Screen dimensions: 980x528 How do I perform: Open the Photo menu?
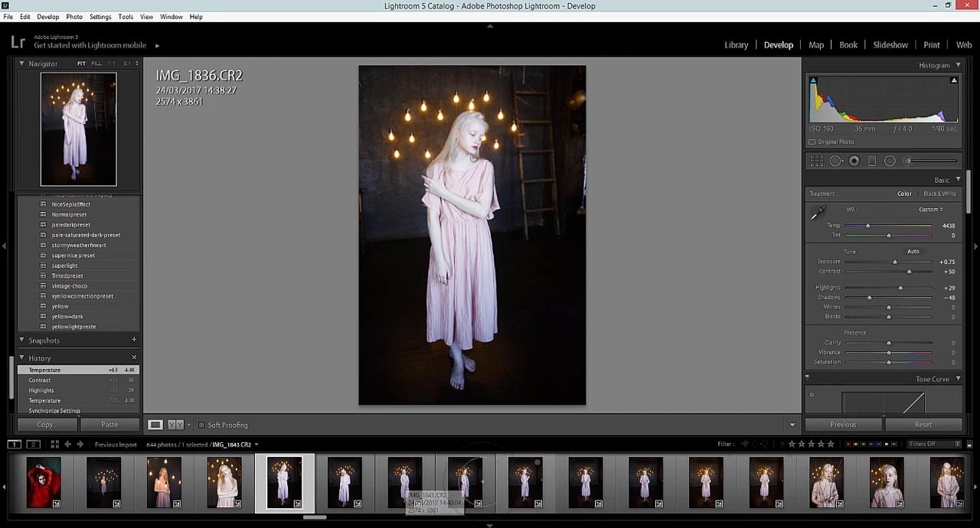[74, 17]
